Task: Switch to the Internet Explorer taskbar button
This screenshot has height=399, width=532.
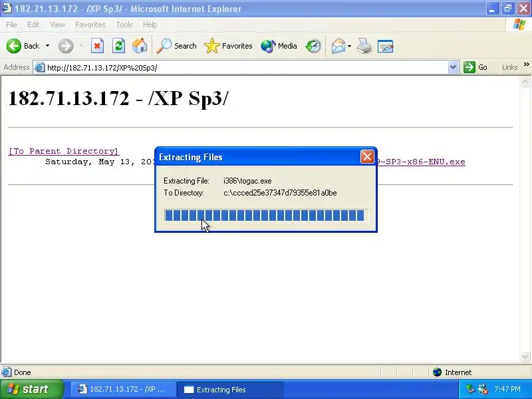Action: (123, 390)
